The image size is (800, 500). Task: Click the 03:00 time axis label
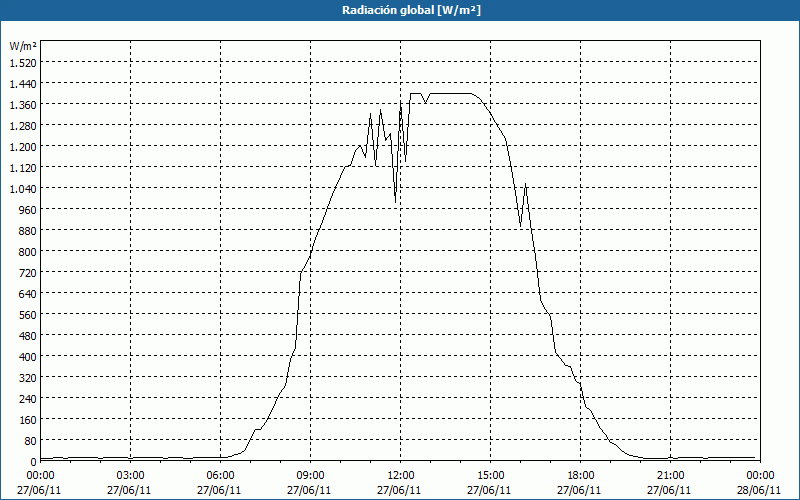(x=131, y=476)
